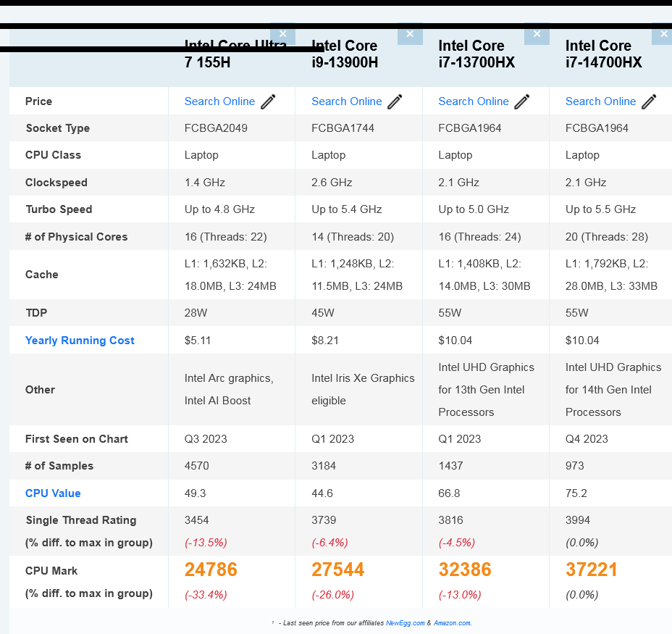672x634 pixels.
Task: Open the Yearly Running Cost details
Action: [x=80, y=341]
